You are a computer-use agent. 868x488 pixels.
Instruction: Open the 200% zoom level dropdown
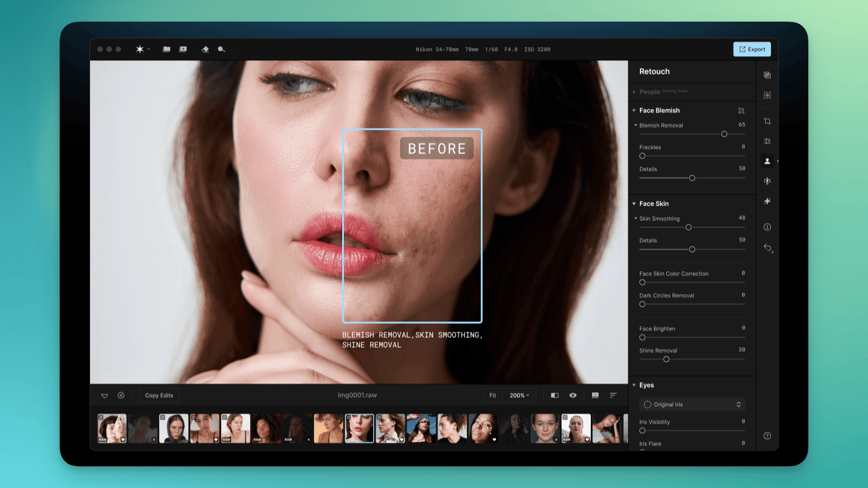click(x=519, y=396)
